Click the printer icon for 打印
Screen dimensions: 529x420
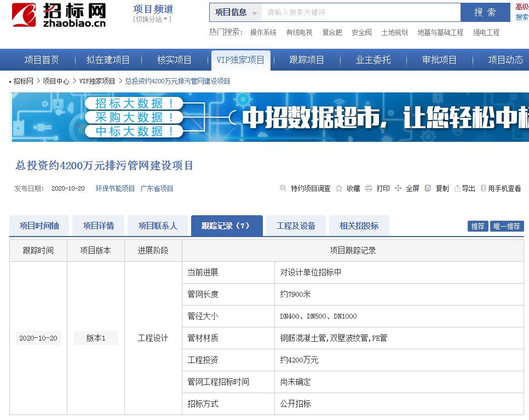(369, 188)
